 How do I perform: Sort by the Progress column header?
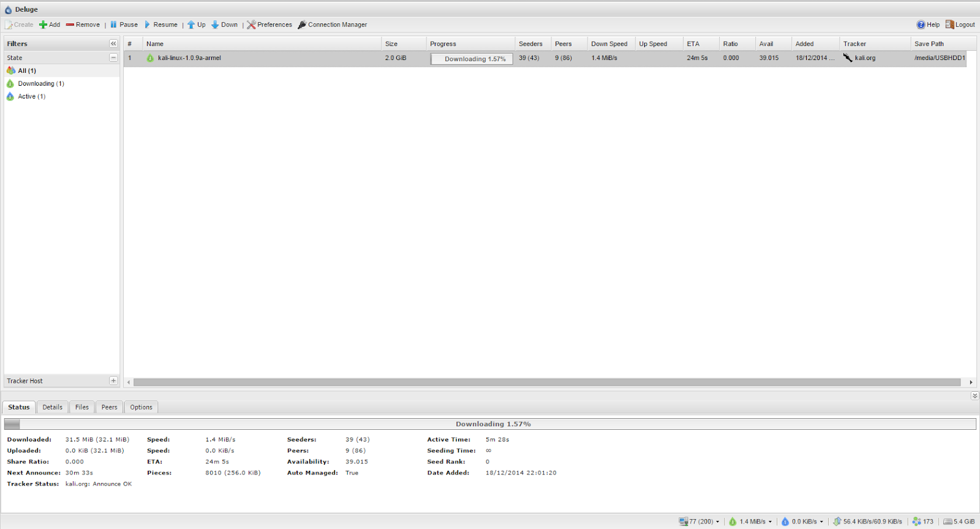click(x=470, y=43)
